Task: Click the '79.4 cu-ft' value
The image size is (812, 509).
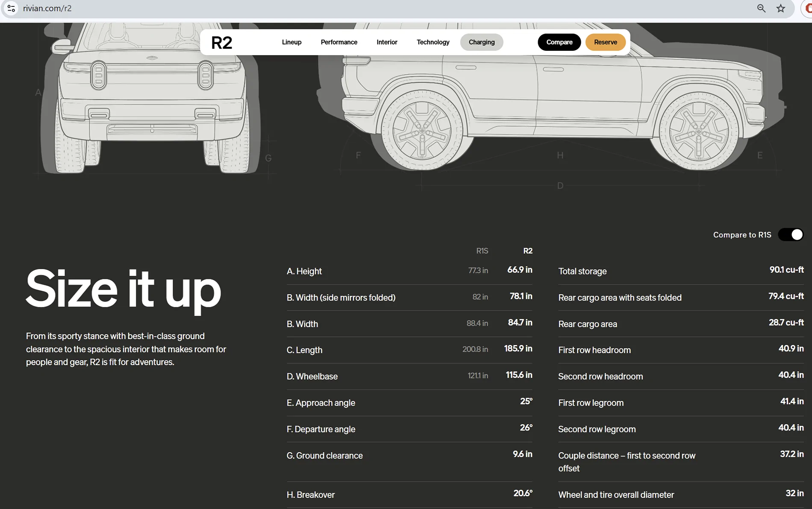Action: coord(786,296)
